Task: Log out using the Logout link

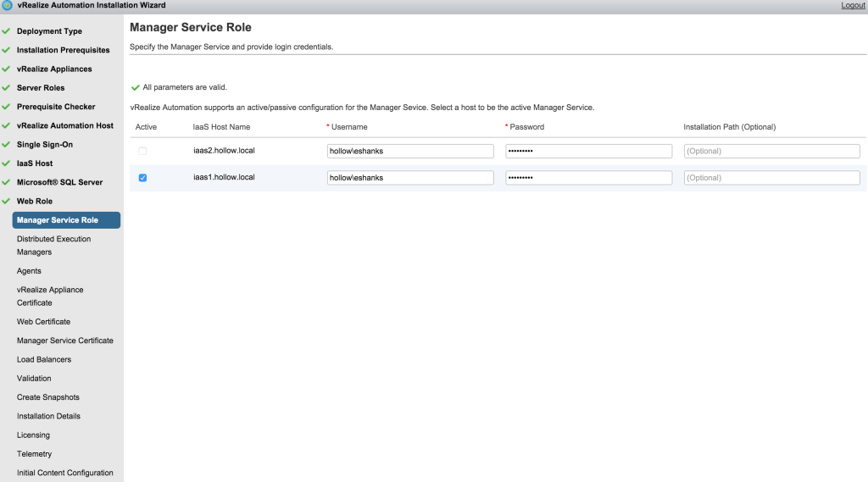Action: click(852, 5)
